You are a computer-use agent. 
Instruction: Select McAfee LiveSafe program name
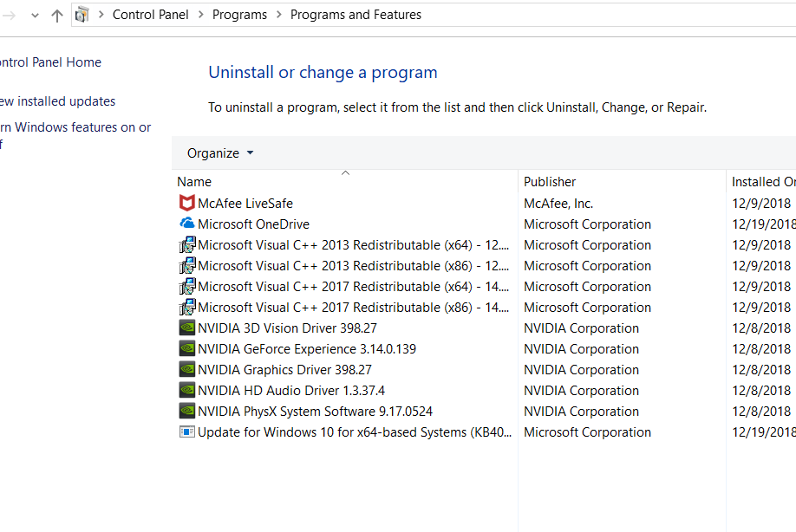pyautogui.click(x=245, y=204)
